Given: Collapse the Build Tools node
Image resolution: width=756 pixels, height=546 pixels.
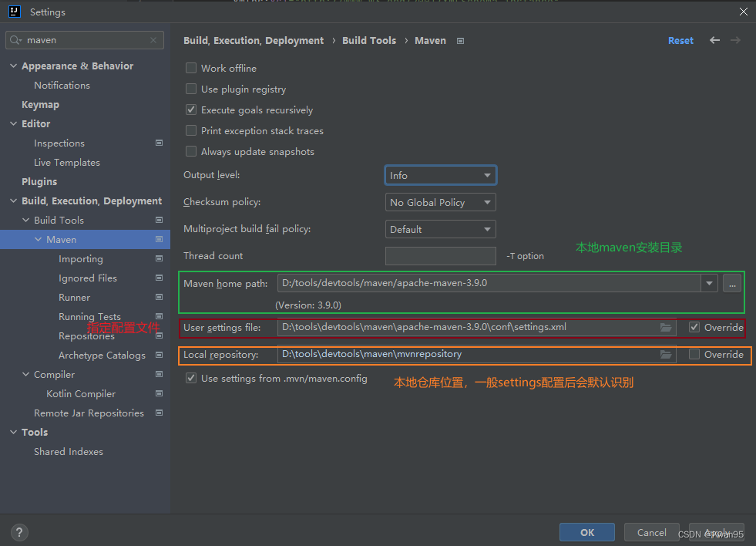Looking at the screenshot, I should (x=26, y=220).
